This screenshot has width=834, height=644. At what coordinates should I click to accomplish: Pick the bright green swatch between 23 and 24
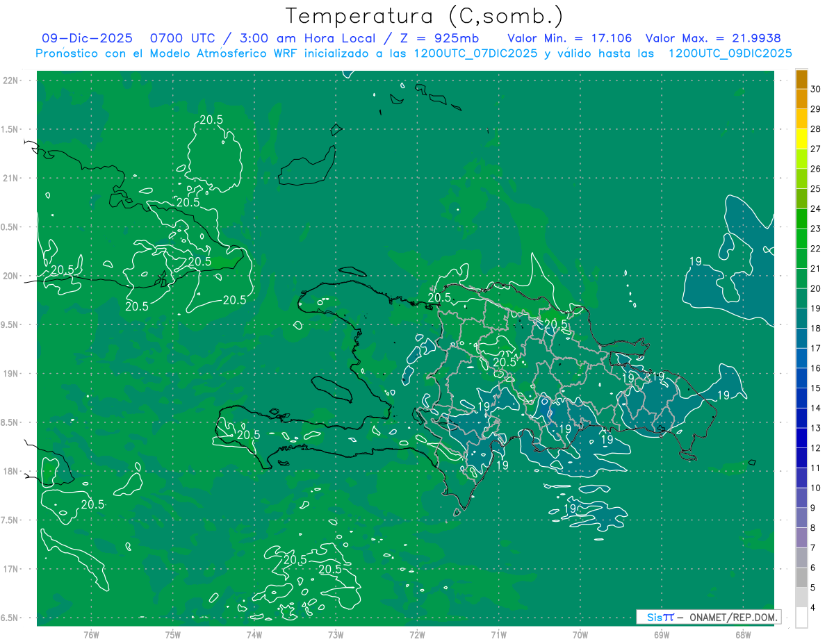801,219
